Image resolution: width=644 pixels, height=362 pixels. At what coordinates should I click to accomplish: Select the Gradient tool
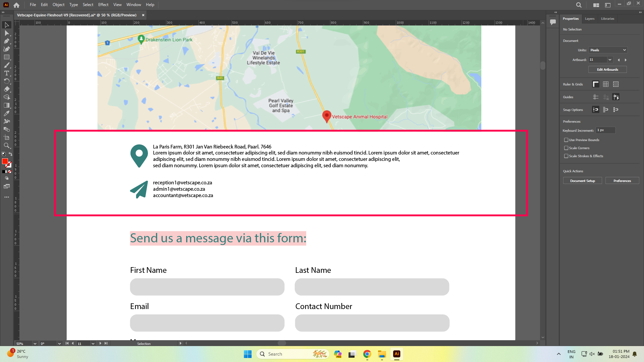pyautogui.click(x=6, y=106)
